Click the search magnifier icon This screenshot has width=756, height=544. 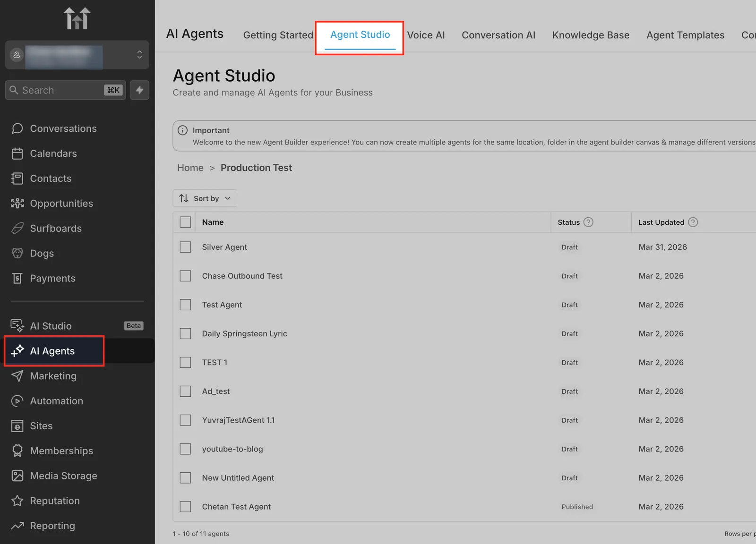[x=14, y=90]
